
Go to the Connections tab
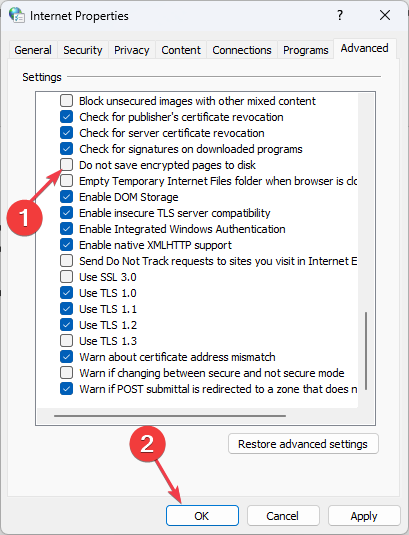click(x=242, y=50)
